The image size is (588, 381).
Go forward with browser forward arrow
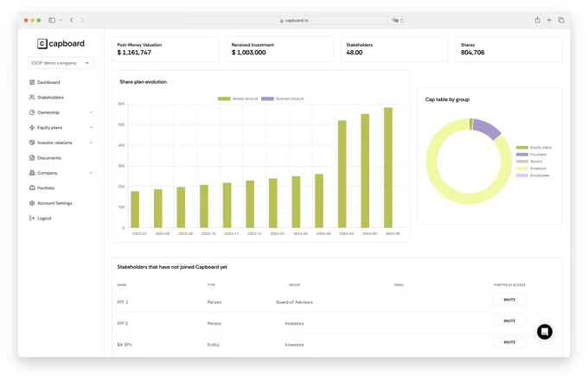point(82,20)
